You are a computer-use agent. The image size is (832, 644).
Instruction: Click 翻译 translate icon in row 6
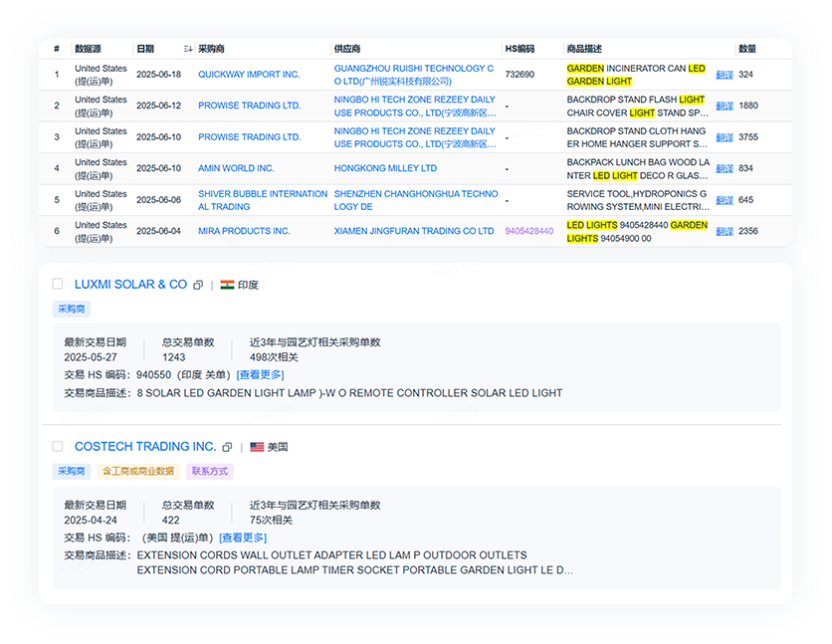pyautogui.click(x=725, y=232)
